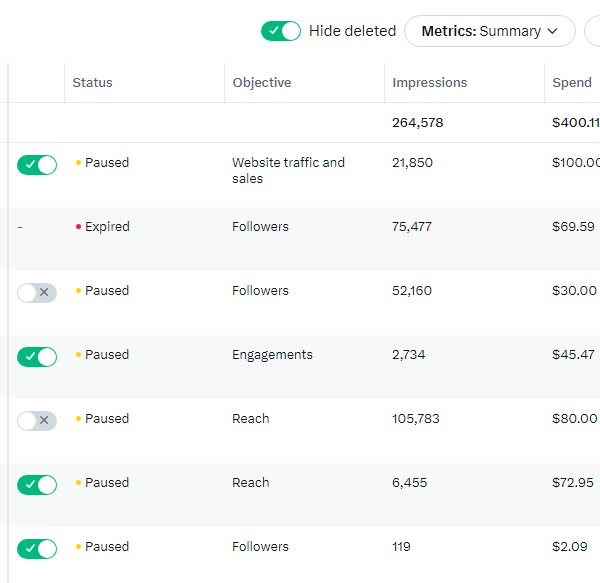Click Followers objective in the Expired row
The width and height of the screenshot is (600, 583).
click(x=260, y=226)
